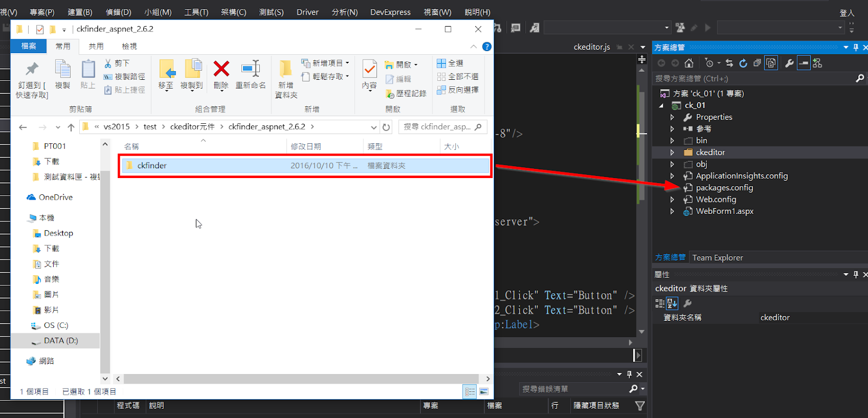Toggle Categorized view in the Properties panel
Screen dimensions: 868x418
[x=660, y=303]
